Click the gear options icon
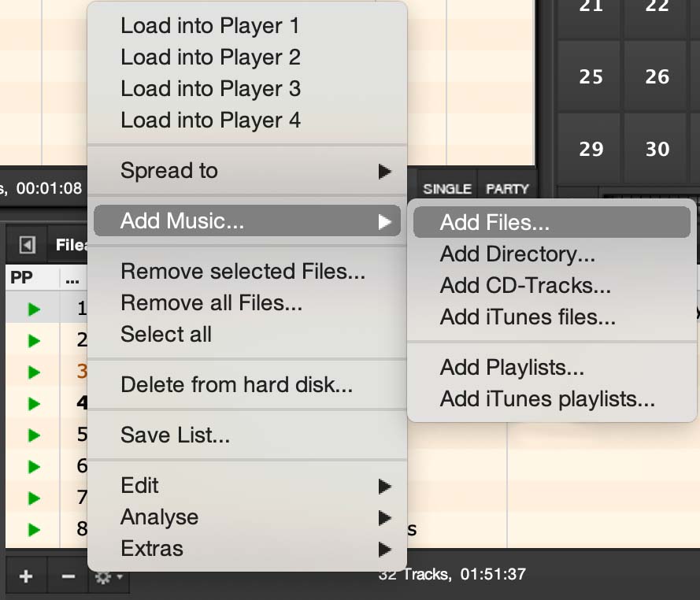700x600 pixels. coord(106,577)
